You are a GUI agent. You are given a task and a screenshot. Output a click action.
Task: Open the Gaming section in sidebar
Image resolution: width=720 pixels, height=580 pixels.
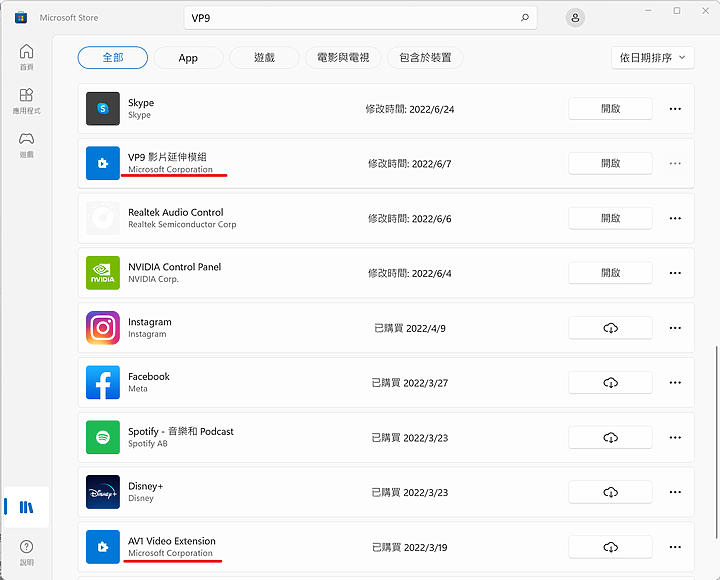tap(26, 145)
